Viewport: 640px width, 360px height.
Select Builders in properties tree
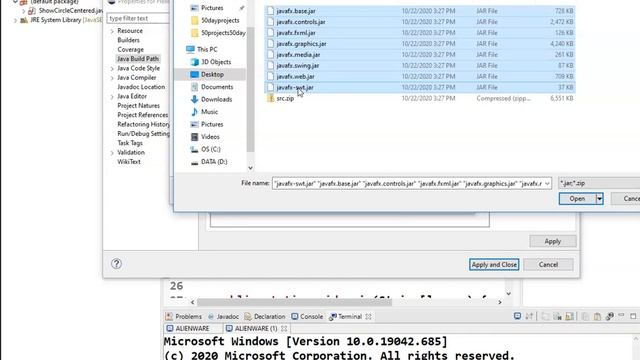point(128,40)
